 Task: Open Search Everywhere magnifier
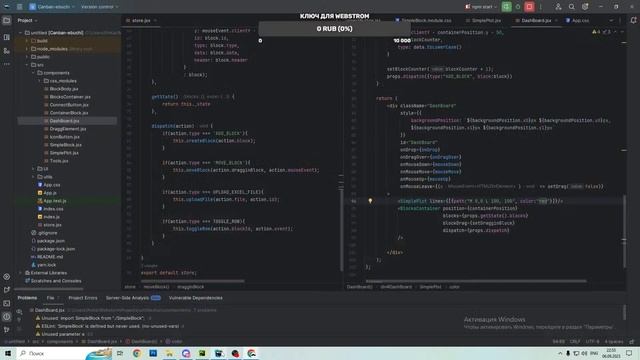tap(571, 7)
